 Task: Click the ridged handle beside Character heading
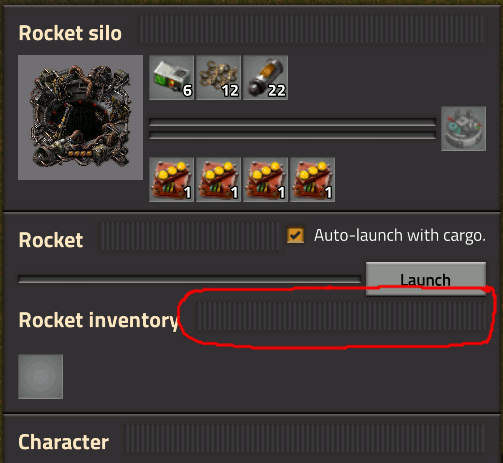pos(305,439)
